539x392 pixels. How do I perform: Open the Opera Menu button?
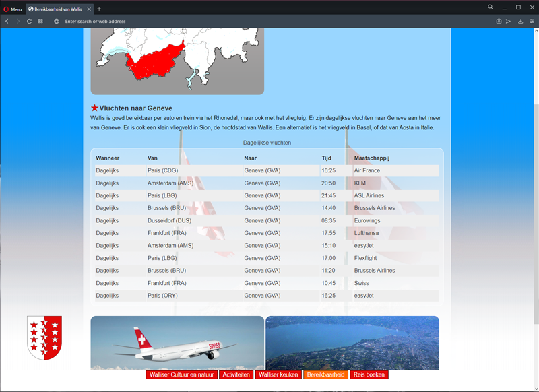(12, 9)
